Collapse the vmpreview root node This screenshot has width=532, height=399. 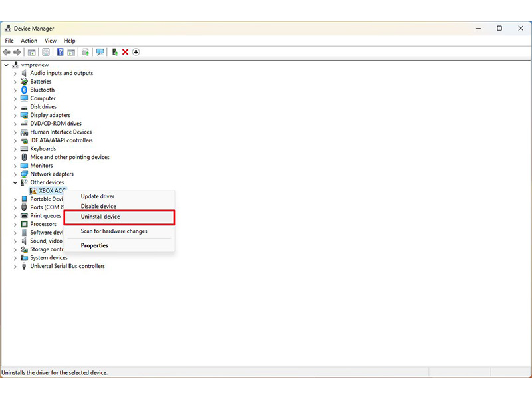coord(6,65)
